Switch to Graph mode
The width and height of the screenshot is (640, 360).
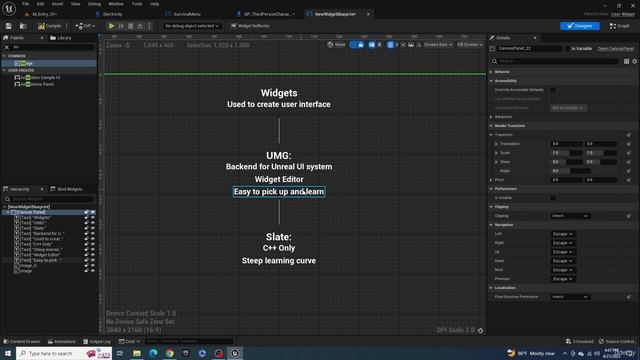click(620, 26)
